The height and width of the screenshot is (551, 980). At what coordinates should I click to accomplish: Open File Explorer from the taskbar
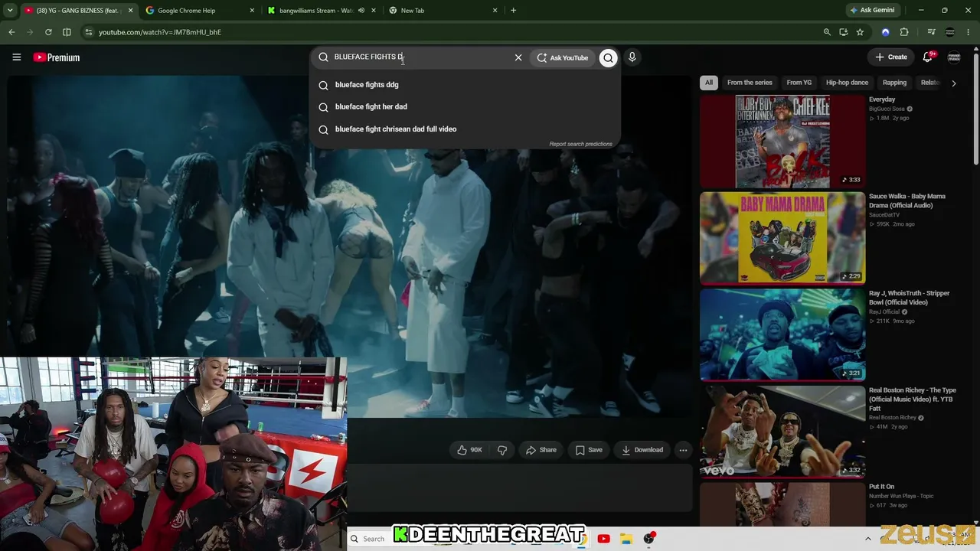click(x=626, y=539)
